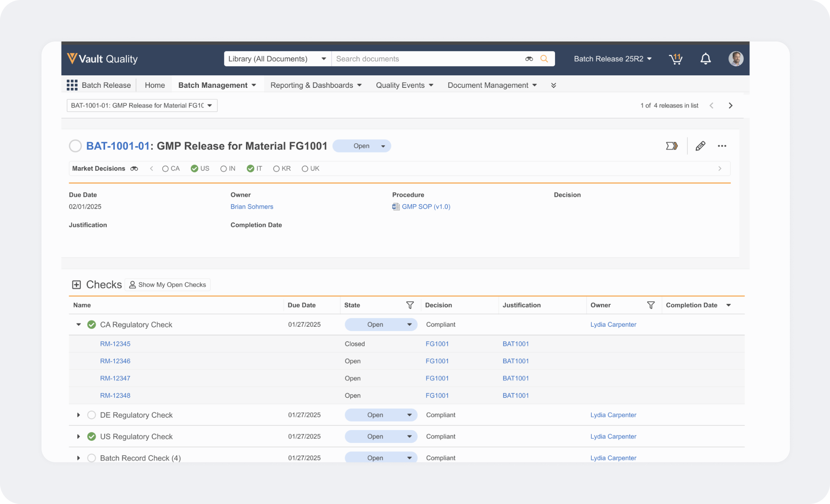
Task: Toggle the KR market decision circle
Action: (276, 169)
